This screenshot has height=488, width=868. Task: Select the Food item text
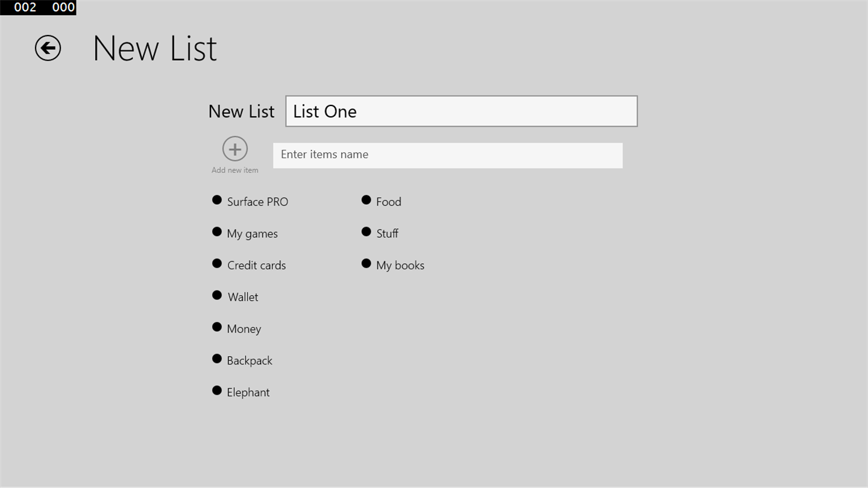pos(388,202)
